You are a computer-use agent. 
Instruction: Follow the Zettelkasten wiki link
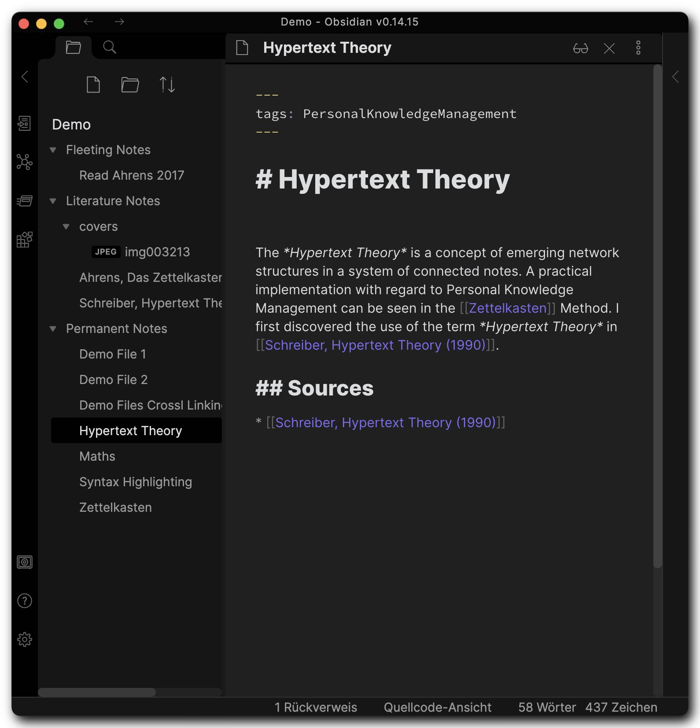coord(507,308)
